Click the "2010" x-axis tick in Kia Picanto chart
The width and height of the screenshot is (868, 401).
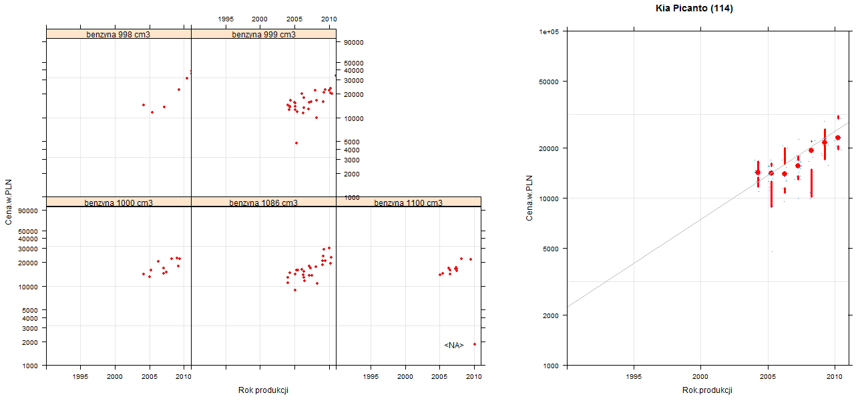tap(835, 377)
